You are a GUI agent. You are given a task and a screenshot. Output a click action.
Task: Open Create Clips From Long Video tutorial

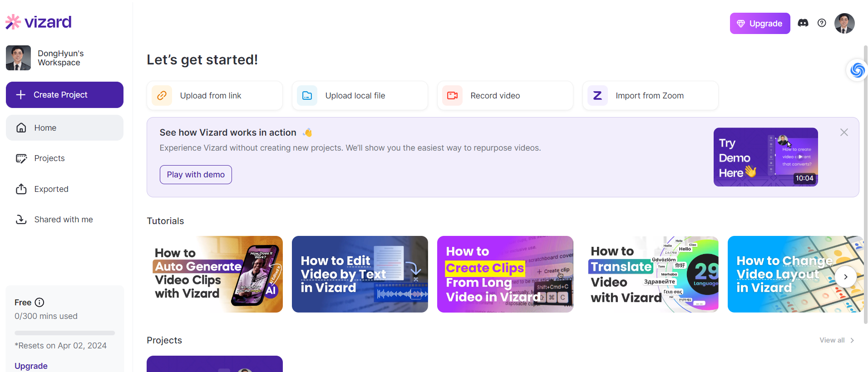pyautogui.click(x=505, y=274)
